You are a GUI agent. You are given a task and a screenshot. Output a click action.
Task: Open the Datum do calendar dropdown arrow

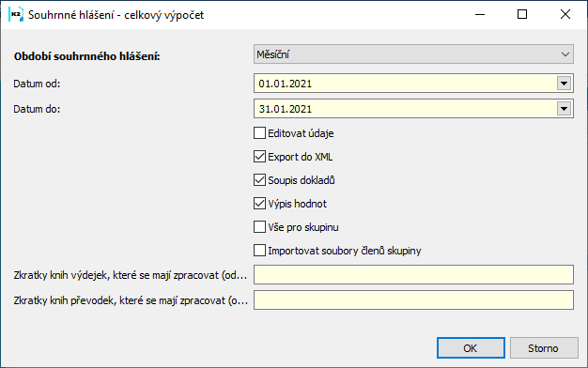[564, 109]
